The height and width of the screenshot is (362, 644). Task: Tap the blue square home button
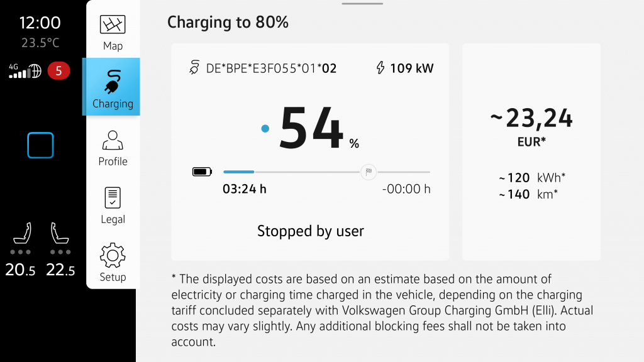(x=40, y=145)
